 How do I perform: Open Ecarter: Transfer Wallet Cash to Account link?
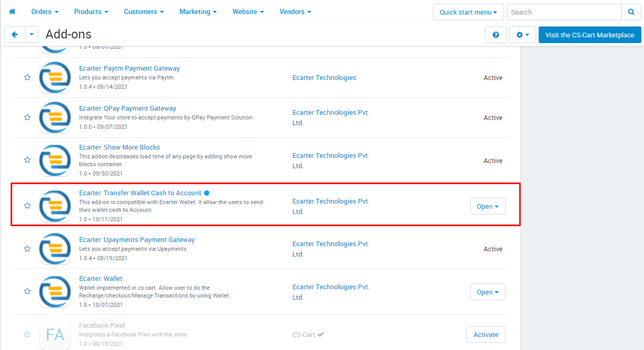(140, 193)
